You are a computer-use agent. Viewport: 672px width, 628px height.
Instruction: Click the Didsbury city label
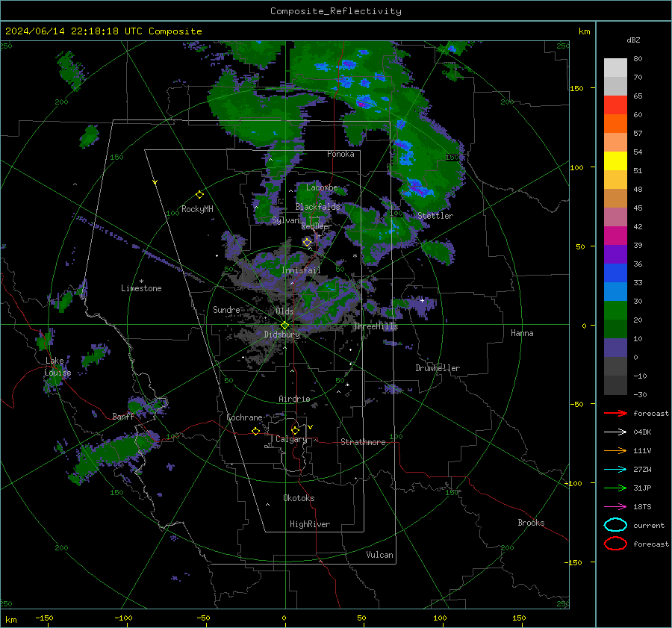[x=281, y=335]
